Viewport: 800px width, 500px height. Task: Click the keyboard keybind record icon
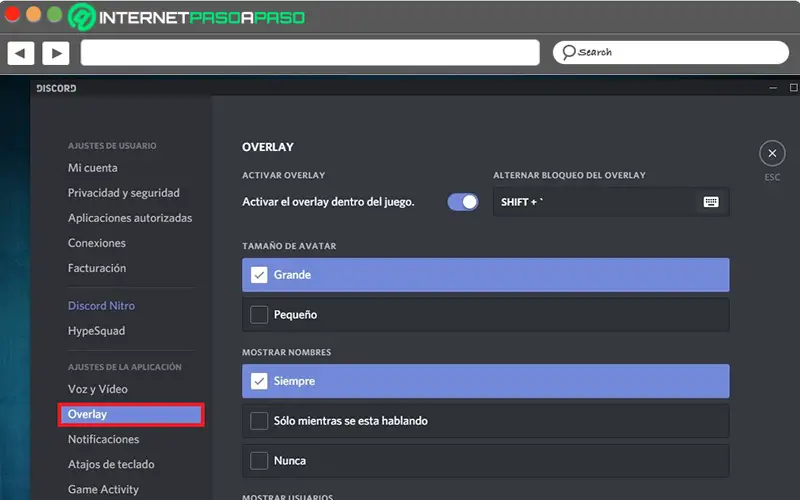(x=711, y=202)
